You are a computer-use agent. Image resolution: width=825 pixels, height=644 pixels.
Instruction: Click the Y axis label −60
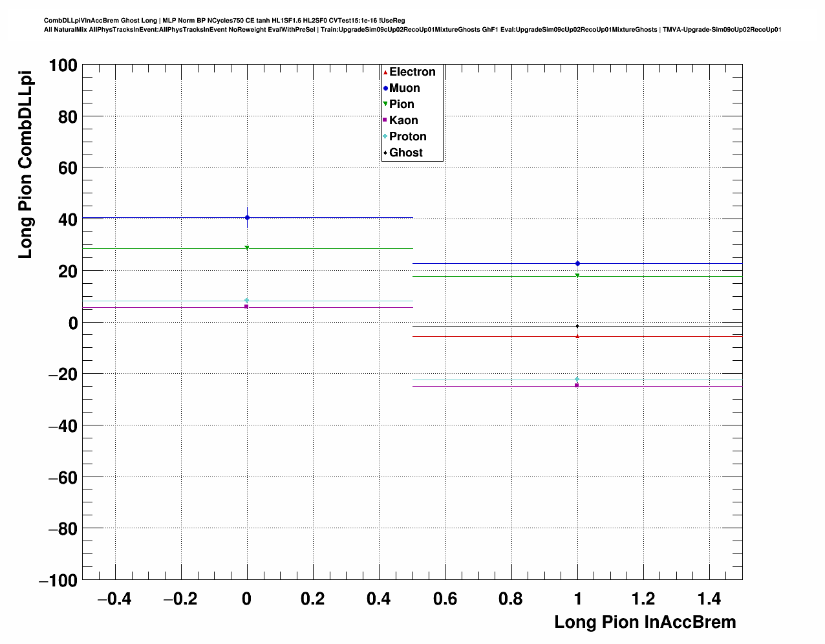63,478
